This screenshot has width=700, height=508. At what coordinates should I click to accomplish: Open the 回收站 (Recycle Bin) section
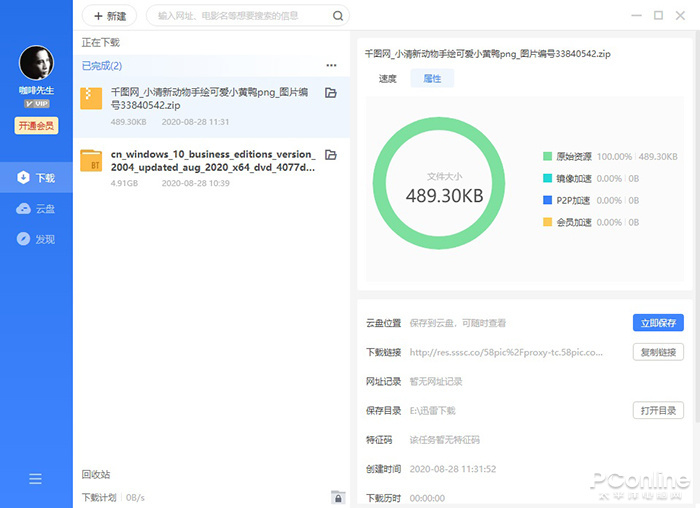96,474
